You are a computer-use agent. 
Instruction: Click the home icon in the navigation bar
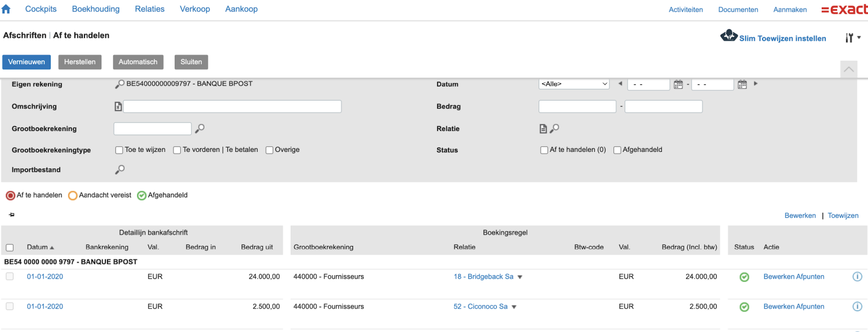[x=7, y=8]
